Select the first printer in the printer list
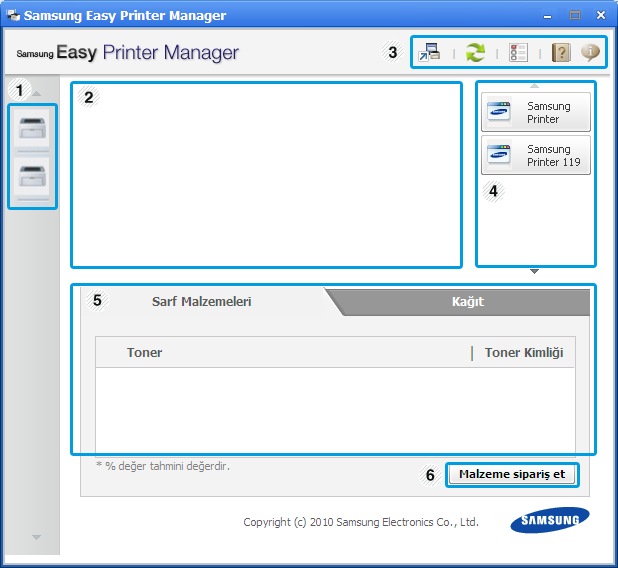Viewport: 618px width, 568px height. click(32, 129)
